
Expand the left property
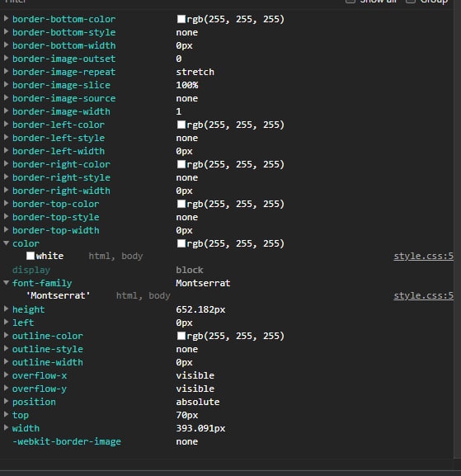point(6,322)
